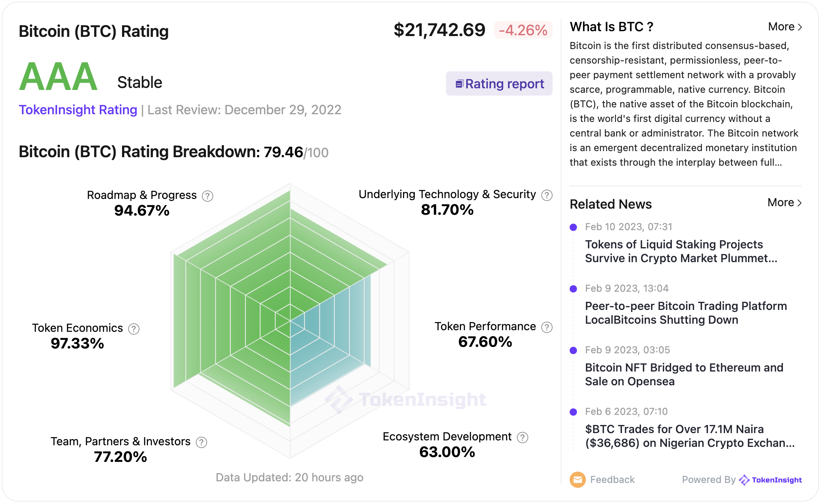Image resolution: width=819 pixels, height=504 pixels.
Task: Click help icon beside Underlying Technology & Security
Action: [x=547, y=195]
